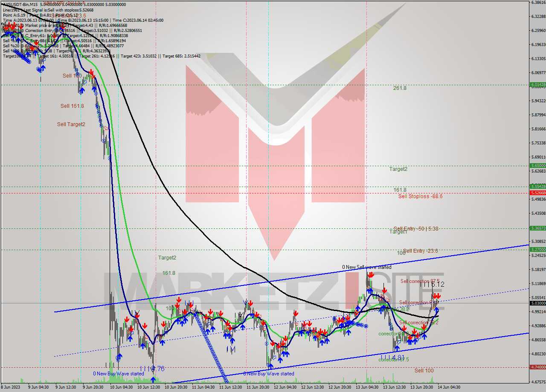Click the 'Sell Stoploss -88.6' label

[x=420, y=196]
